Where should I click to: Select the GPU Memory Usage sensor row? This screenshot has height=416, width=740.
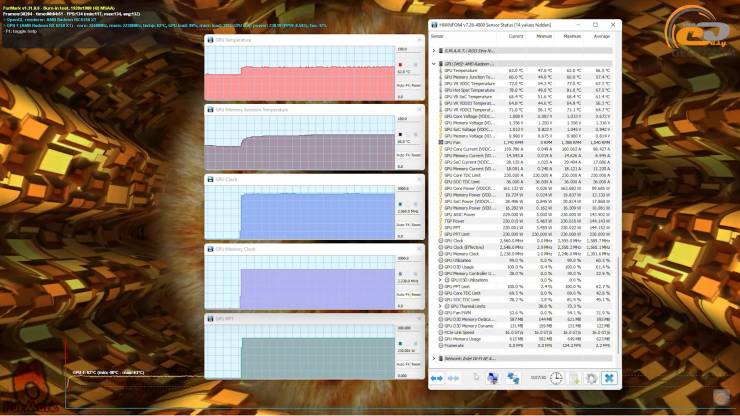[x=526, y=339]
